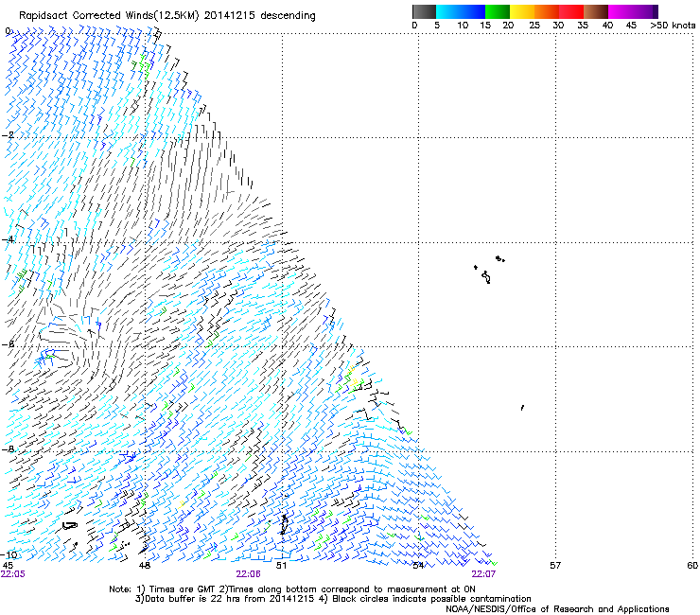Click the brown 35–40 knots legend segment
Screen dimensions: 700x615
click(596, 11)
